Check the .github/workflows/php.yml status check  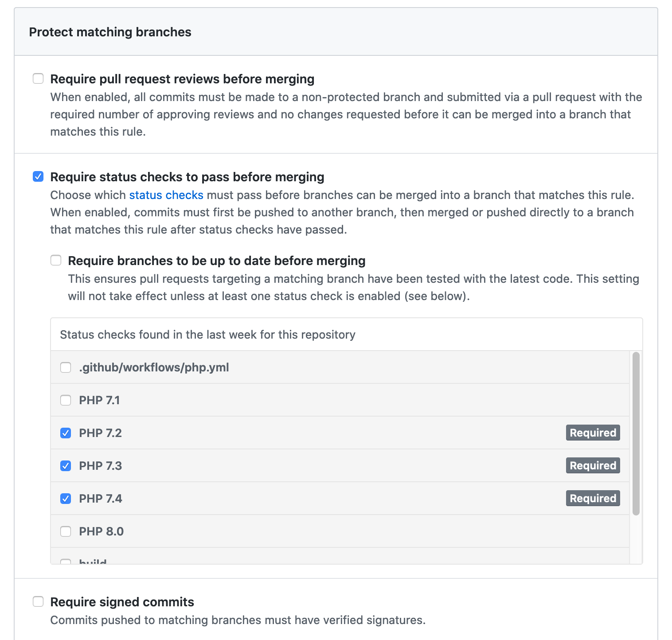click(x=66, y=367)
